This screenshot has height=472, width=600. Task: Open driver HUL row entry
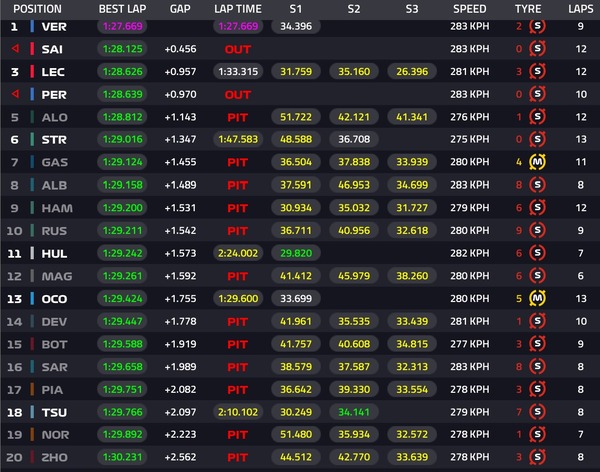pos(54,253)
